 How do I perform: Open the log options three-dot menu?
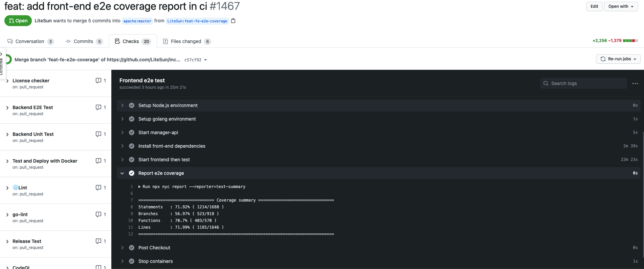coord(635,84)
